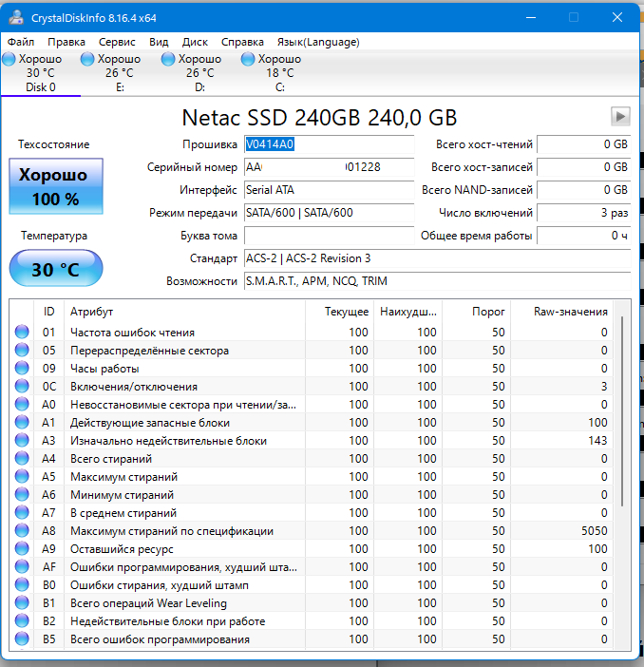Click the status orb for attribute B1
Screen dimensions: 644x667
click(x=22, y=602)
